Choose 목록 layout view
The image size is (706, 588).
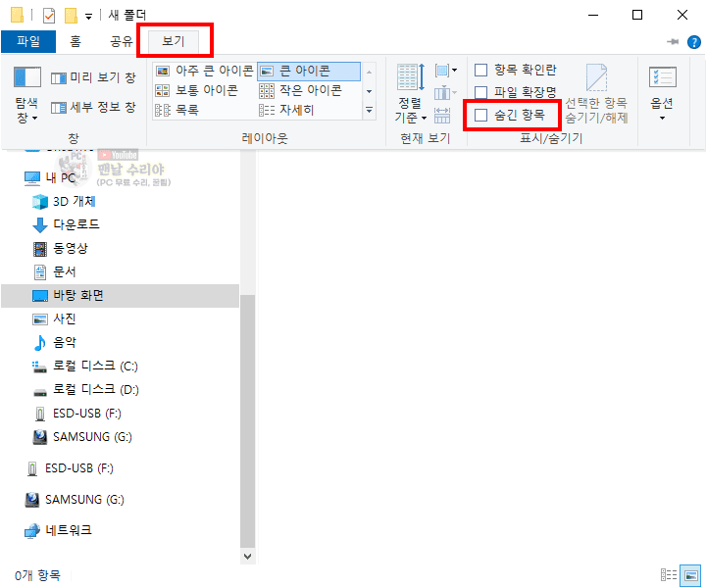point(176,110)
